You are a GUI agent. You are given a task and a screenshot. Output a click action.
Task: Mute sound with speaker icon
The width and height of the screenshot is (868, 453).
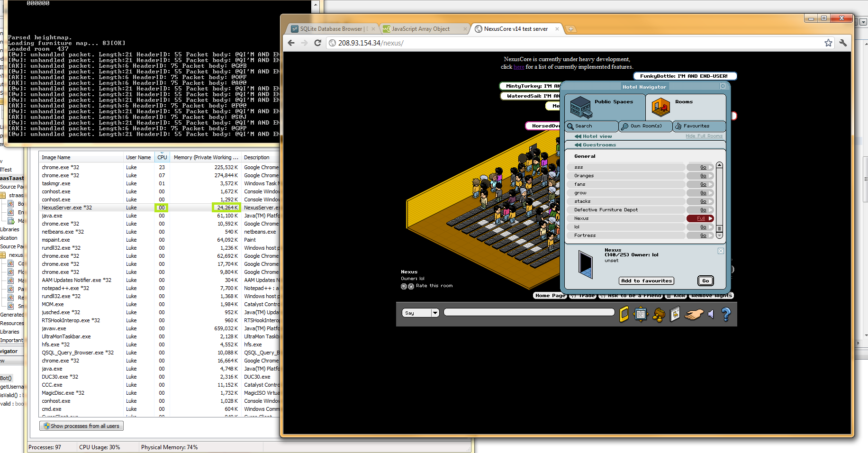pos(711,314)
